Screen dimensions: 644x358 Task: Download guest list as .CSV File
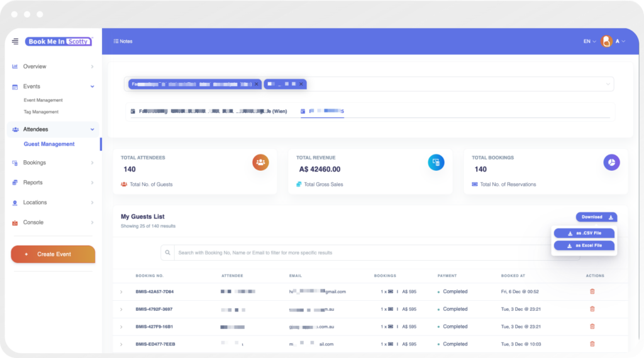tap(584, 233)
